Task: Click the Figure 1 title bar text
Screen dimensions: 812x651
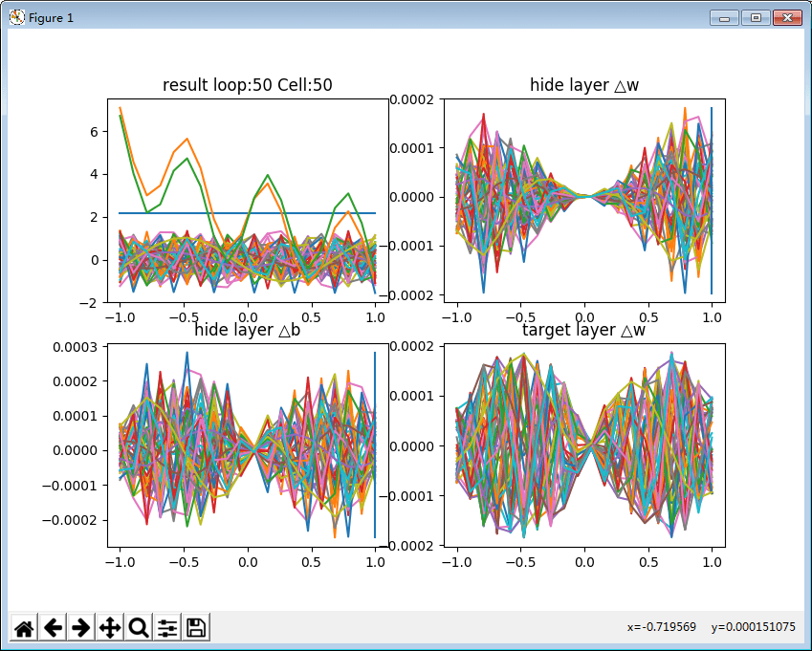Action: pos(51,18)
